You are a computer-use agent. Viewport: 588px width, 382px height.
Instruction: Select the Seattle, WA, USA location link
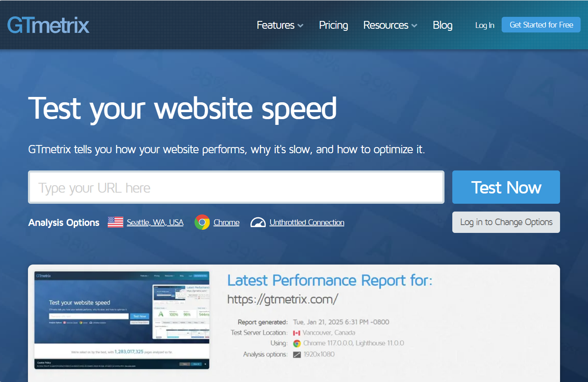click(x=155, y=222)
